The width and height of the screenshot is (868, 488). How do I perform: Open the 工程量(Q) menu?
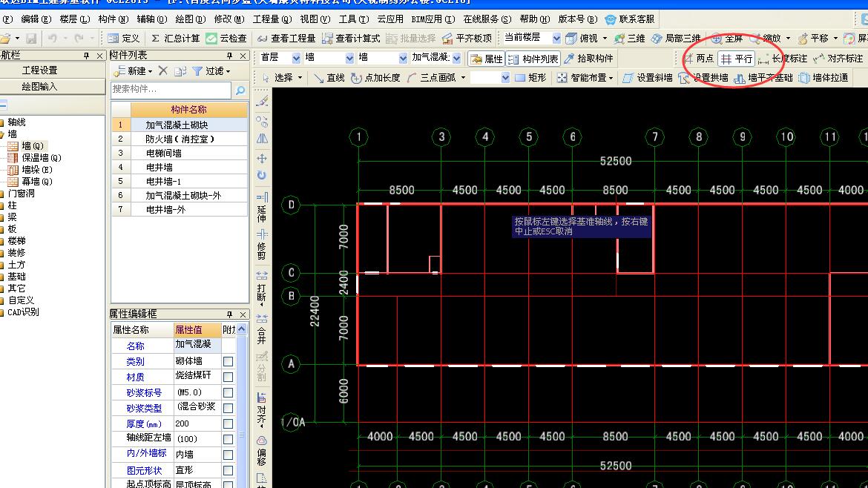click(x=272, y=19)
